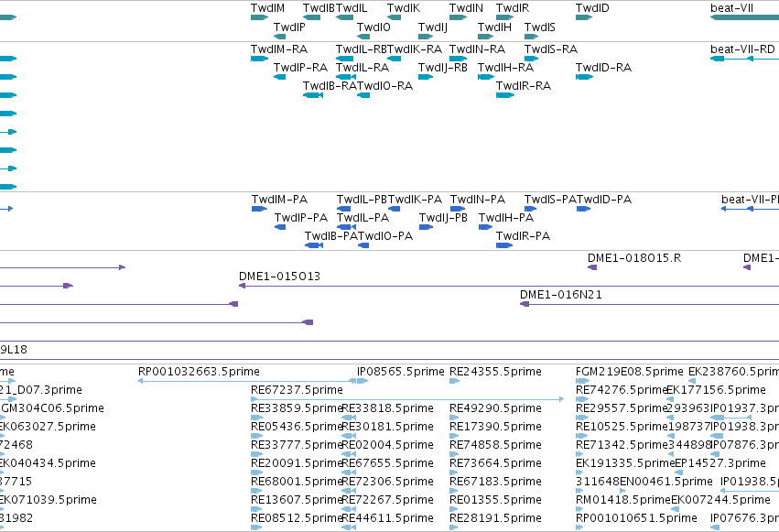Open the DME1-016N21 BAC clone

(x=649, y=304)
